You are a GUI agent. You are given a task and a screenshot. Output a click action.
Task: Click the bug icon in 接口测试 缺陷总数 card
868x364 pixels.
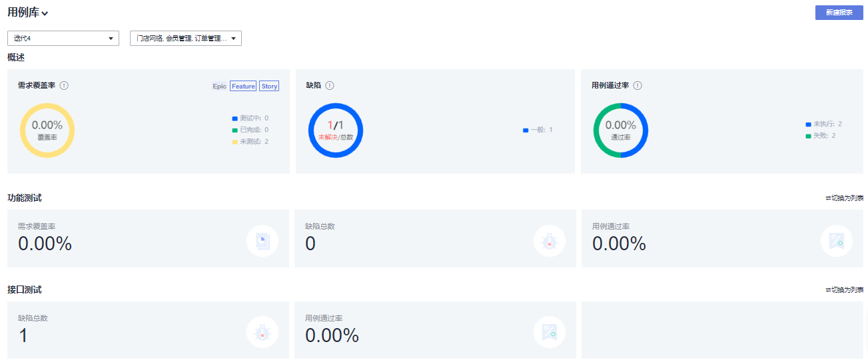point(262,332)
